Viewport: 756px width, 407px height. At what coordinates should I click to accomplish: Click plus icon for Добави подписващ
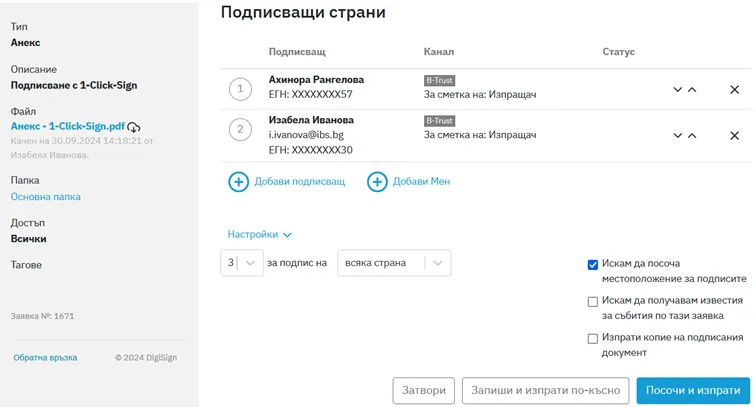(x=238, y=182)
